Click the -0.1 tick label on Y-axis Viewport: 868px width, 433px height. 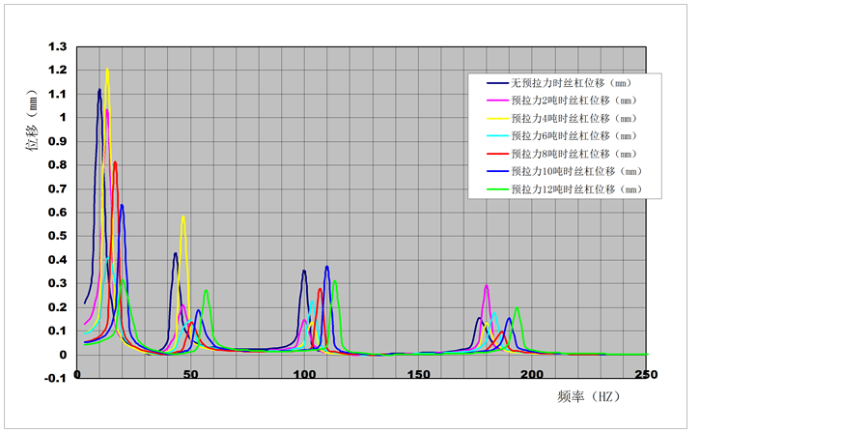click(55, 378)
